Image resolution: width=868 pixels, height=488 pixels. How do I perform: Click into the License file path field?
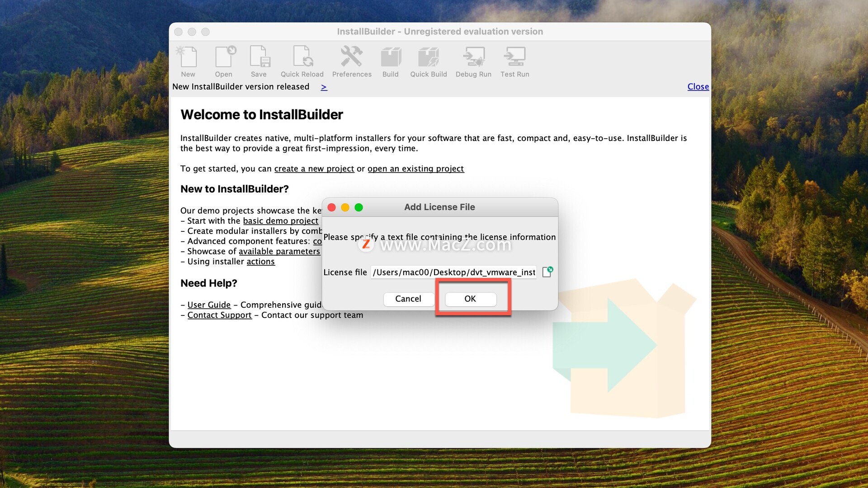pos(453,272)
